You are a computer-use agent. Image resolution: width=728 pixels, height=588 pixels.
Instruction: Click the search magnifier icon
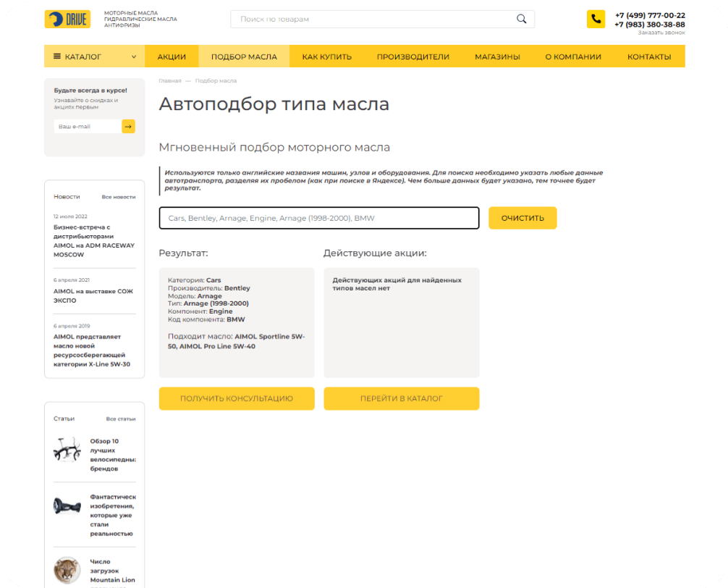tap(521, 19)
